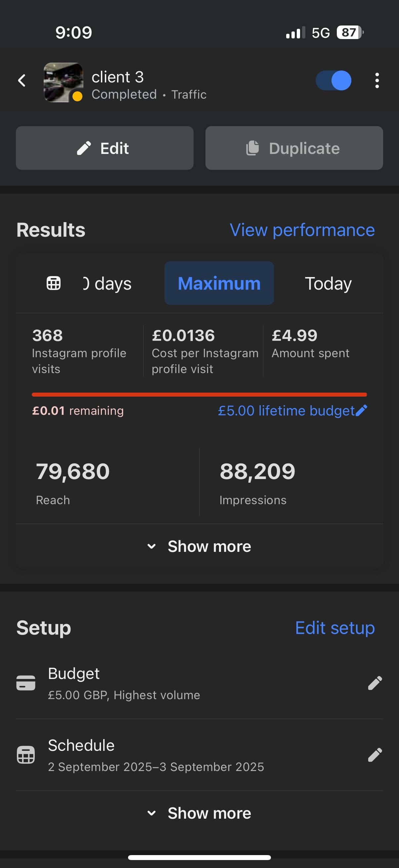399x868 pixels.
Task: Select the Maximum time range tab
Action: point(219,283)
